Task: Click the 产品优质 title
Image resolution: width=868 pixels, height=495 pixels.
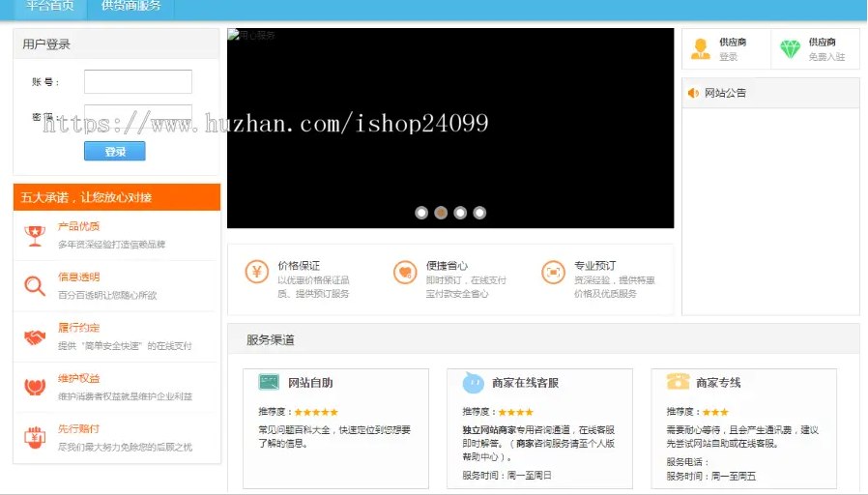Action: 78,226
